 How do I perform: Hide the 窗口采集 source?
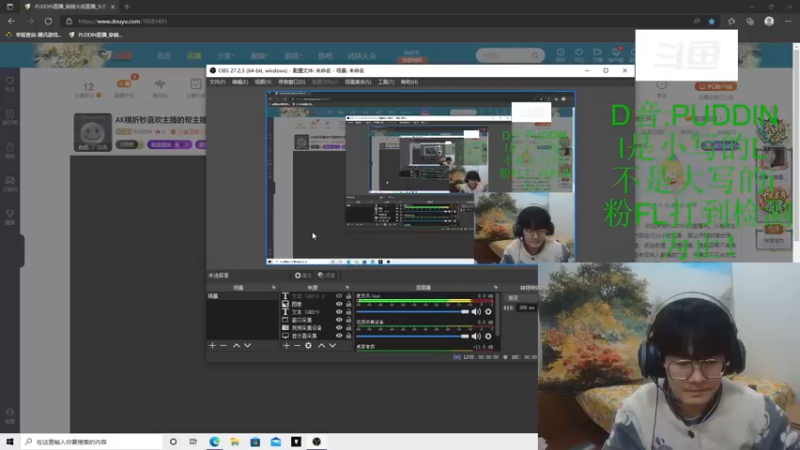click(339, 320)
